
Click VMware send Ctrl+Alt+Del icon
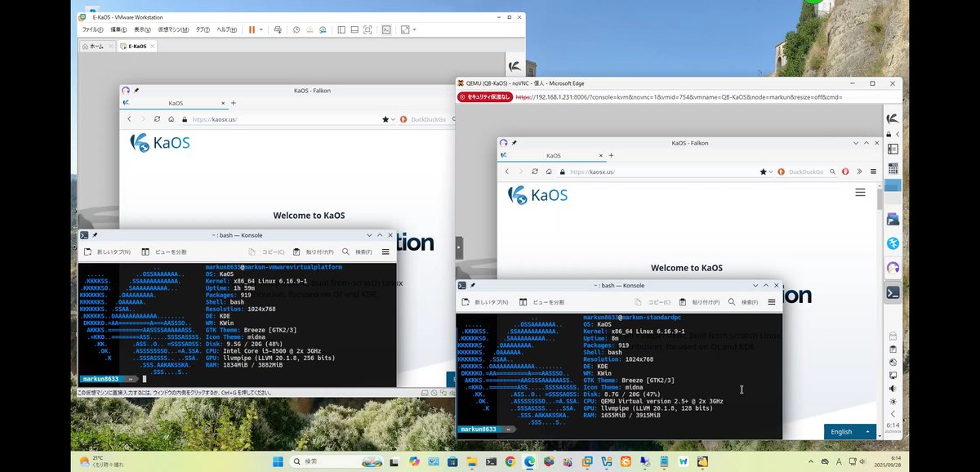click(x=278, y=29)
